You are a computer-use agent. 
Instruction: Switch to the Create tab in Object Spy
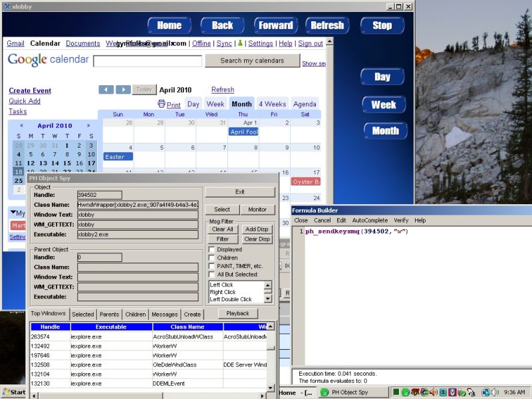192,314
